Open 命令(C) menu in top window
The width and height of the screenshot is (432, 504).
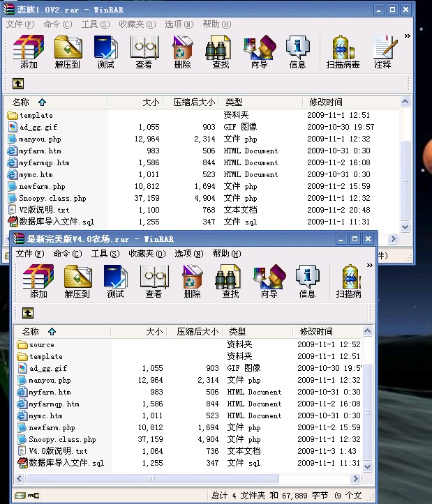click(58, 24)
